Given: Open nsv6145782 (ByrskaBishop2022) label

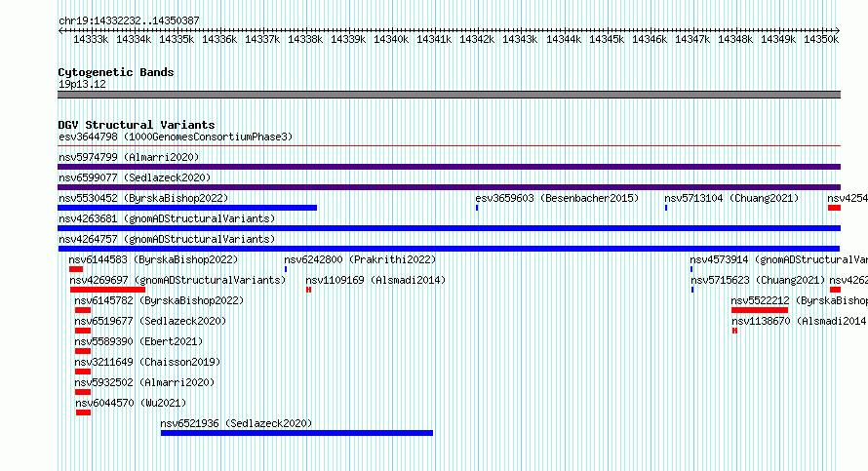Looking at the screenshot, I should pos(159,300).
